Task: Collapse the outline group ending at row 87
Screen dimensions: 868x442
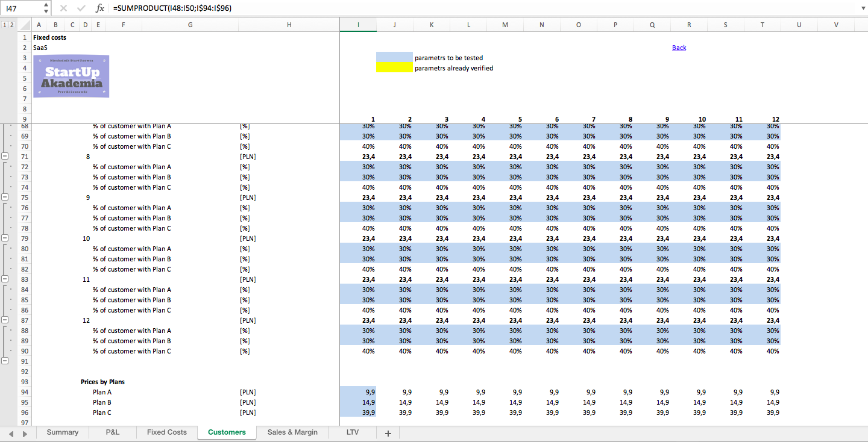Action: (x=5, y=320)
